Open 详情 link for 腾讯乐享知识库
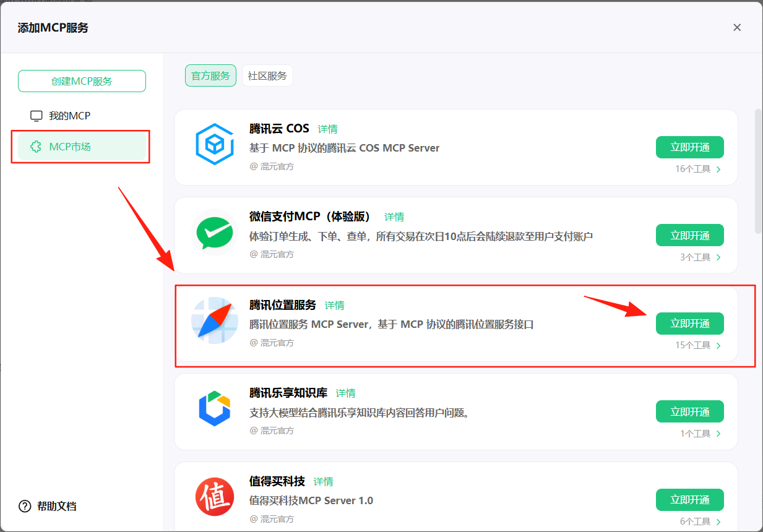 pos(346,393)
